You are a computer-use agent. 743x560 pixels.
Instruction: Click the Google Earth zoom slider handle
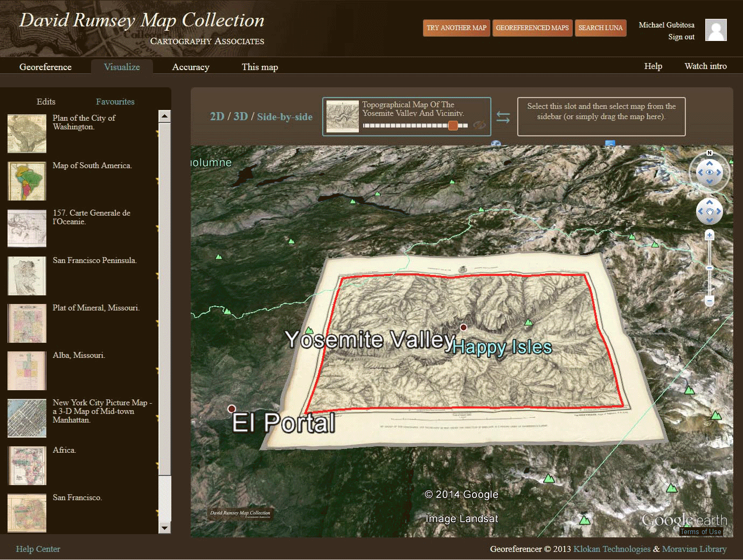click(710, 268)
